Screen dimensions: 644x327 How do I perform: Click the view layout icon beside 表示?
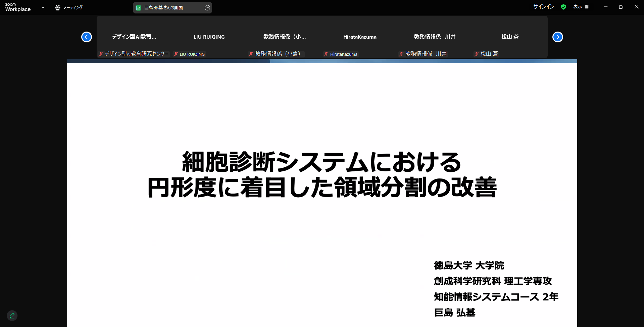click(x=586, y=6)
